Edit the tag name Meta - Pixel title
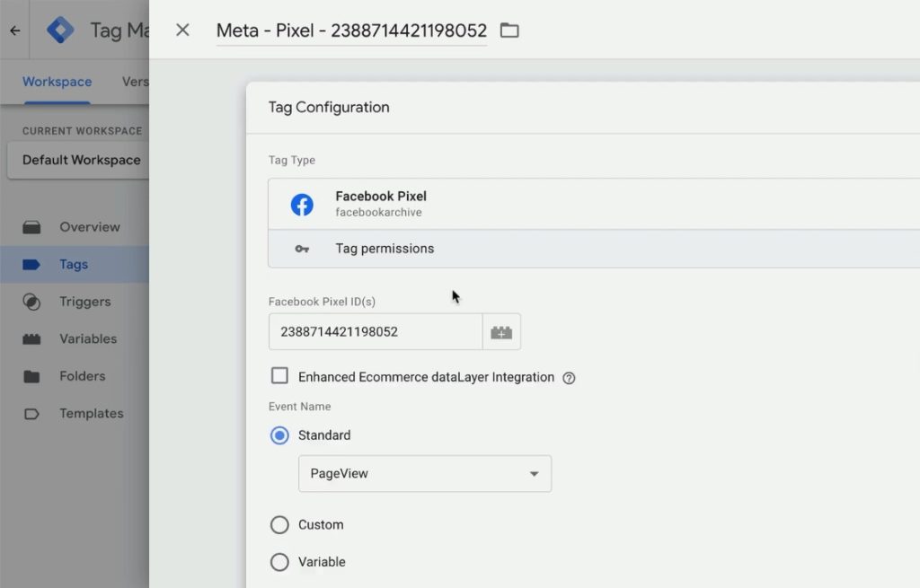Screen dimensions: 920x588 tap(351, 31)
